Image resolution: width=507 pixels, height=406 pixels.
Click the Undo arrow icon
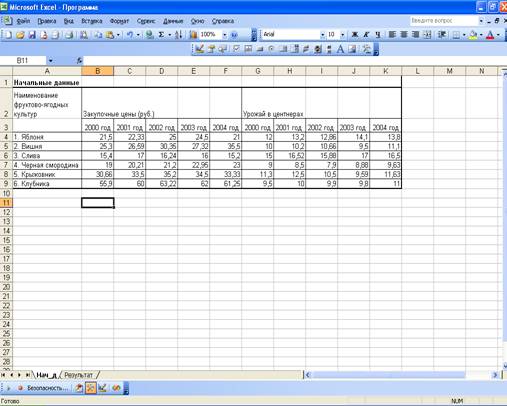(x=130, y=34)
